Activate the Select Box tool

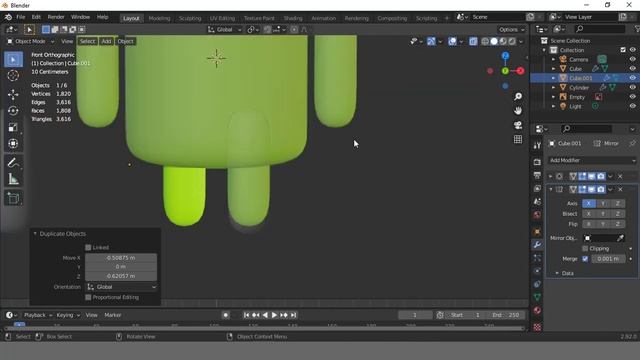[13, 60]
